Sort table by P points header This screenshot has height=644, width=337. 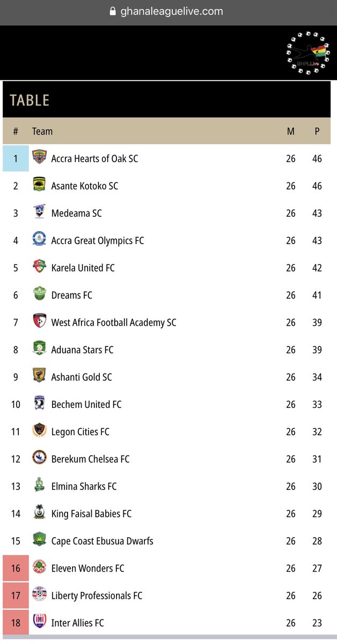point(317,131)
